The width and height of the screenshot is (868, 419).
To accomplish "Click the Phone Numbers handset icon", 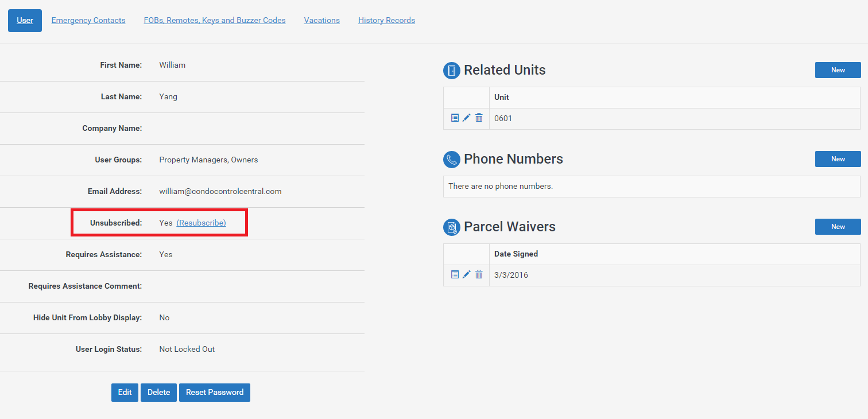I will click(x=452, y=160).
